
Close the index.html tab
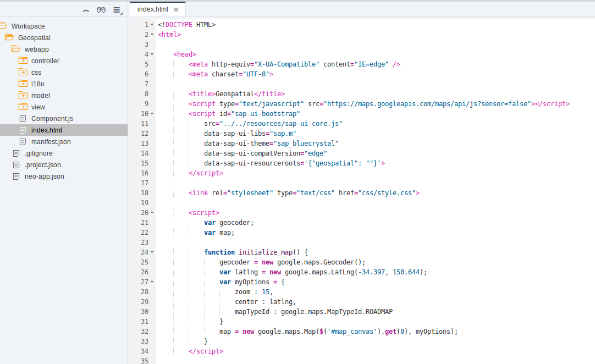pyautogui.click(x=176, y=9)
